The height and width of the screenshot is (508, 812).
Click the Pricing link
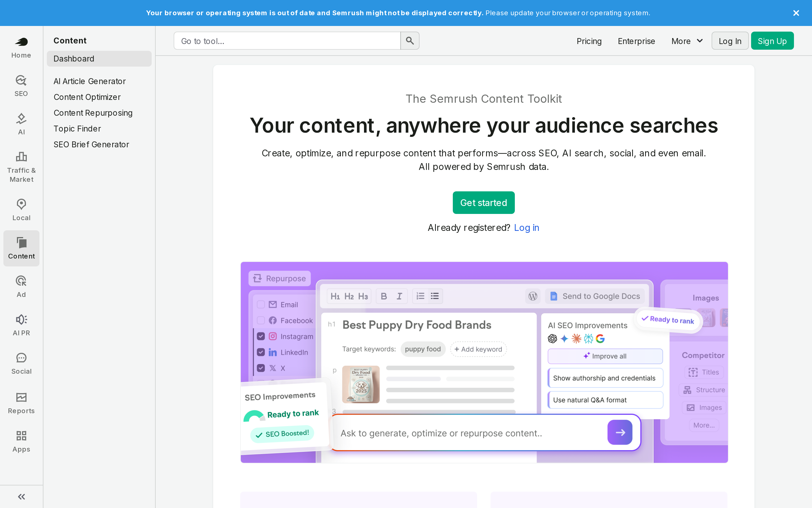click(x=589, y=41)
